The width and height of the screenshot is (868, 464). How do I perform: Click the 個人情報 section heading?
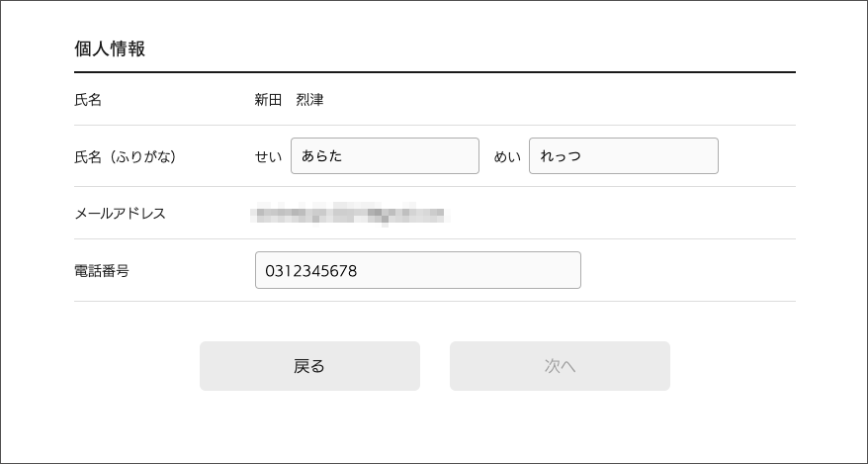(x=110, y=48)
